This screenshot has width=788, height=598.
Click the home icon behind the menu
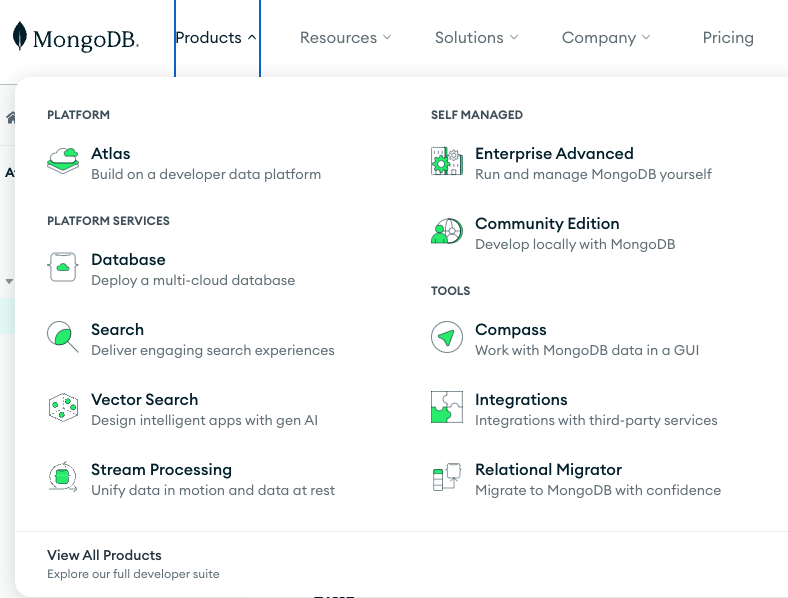coord(11,118)
